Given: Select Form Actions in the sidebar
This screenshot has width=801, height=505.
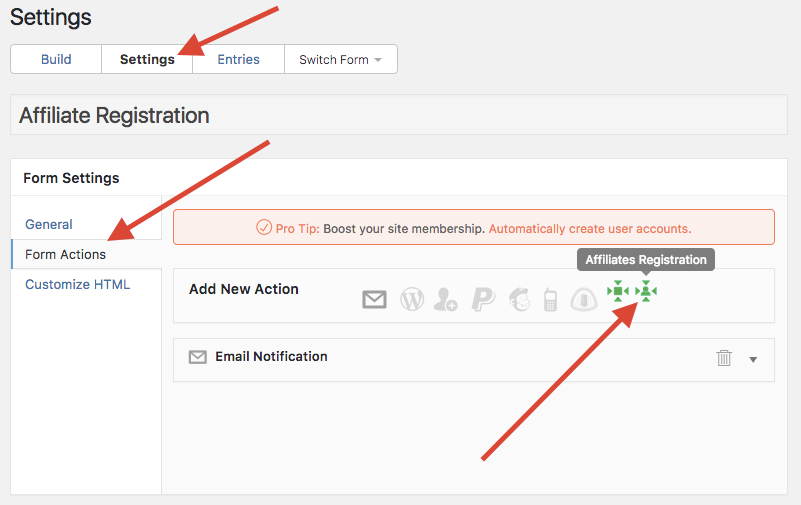Looking at the screenshot, I should point(65,254).
